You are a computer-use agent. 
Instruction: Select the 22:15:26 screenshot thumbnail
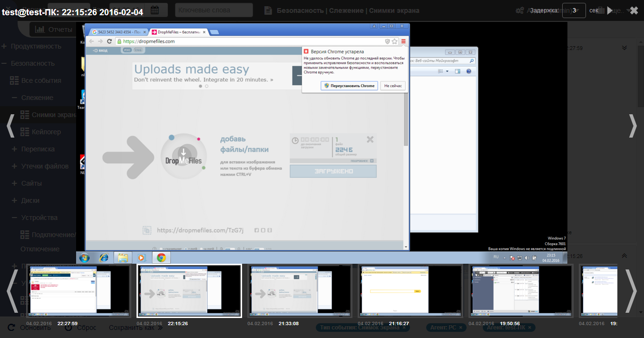189,291
